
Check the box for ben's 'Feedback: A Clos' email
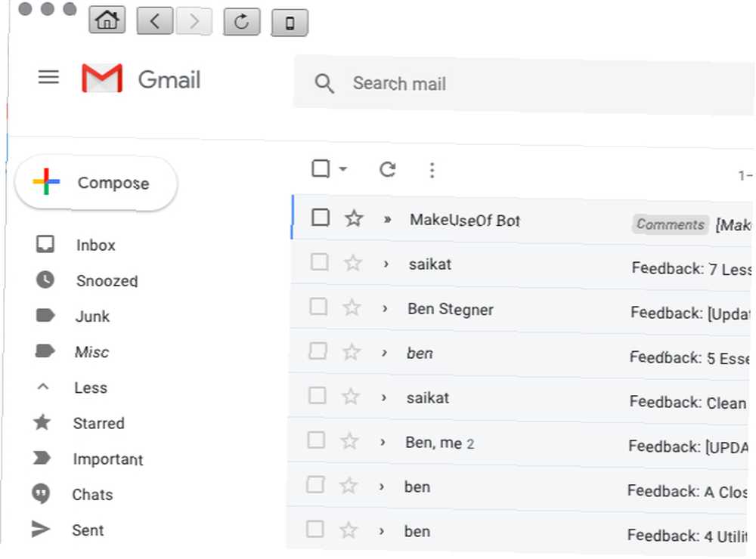(x=315, y=484)
